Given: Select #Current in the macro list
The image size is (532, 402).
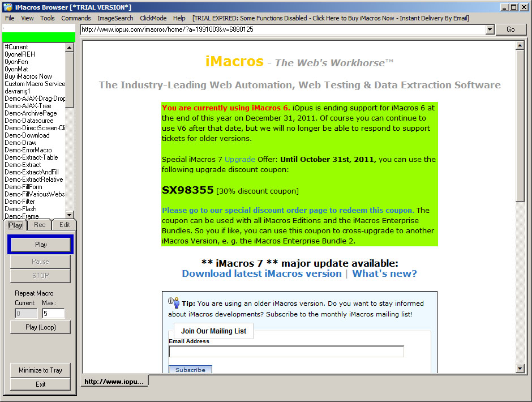Looking at the screenshot, I should 35,47.
